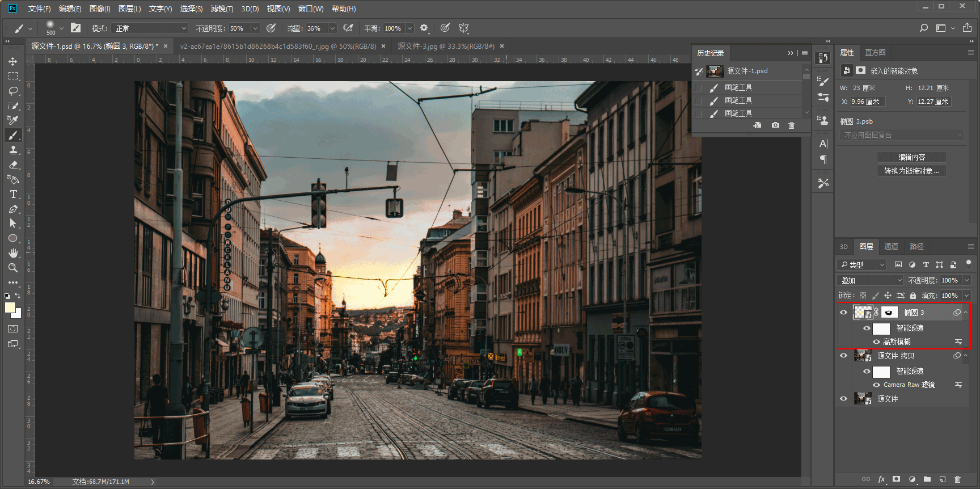Click the foreground color swatch
The width and height of the screenshot is (980, 489).
coord(10,307)
